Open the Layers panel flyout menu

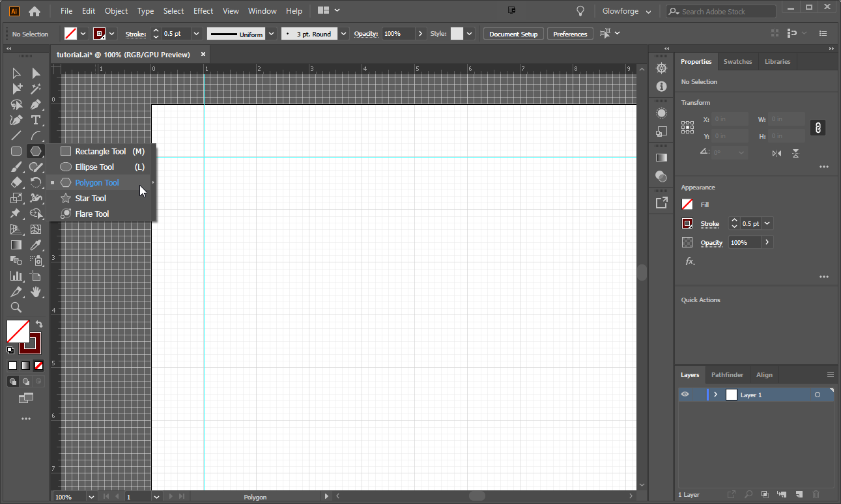pyautogui.click(x=830, y=374)
